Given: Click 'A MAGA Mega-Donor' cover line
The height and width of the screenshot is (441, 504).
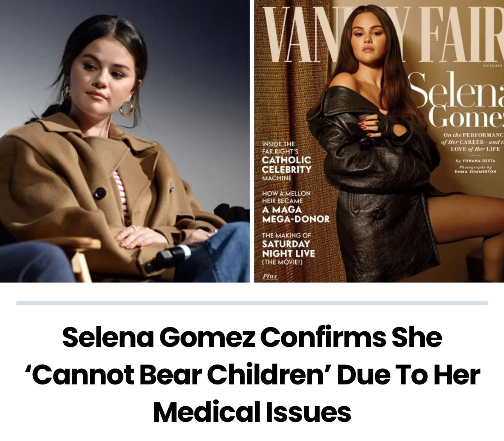Looking at the screenshot, I should point(296,207).
